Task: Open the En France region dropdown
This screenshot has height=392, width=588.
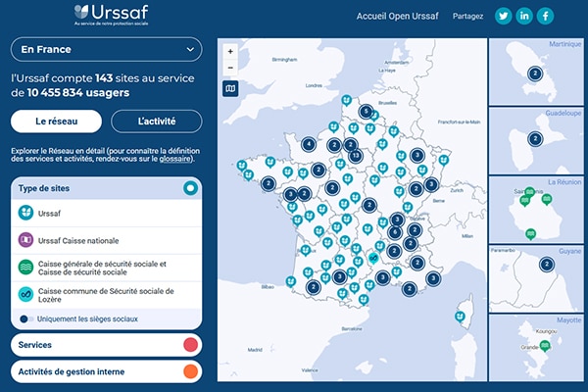Action: (x=106, y=49)
